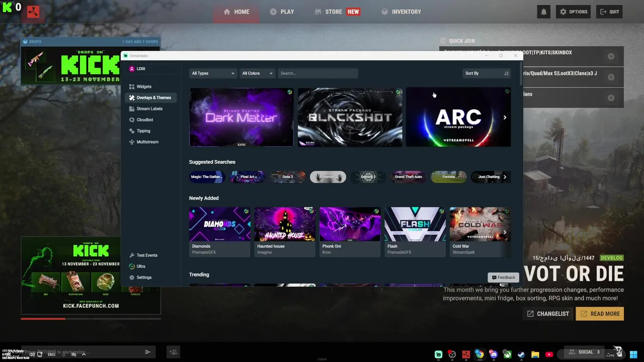This screenshot has height=362, width=644.
Task: Search Pixel Art suggestion
Action: (x=248, y=177)
